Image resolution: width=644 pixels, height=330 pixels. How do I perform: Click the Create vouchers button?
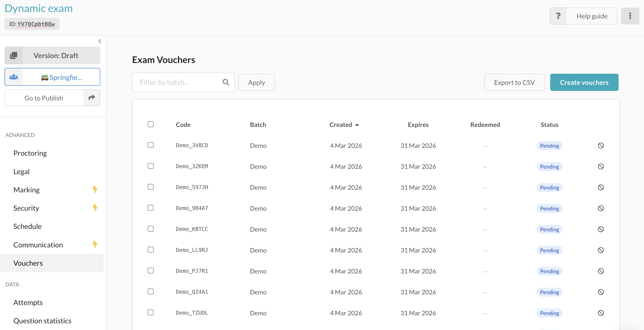584,82
